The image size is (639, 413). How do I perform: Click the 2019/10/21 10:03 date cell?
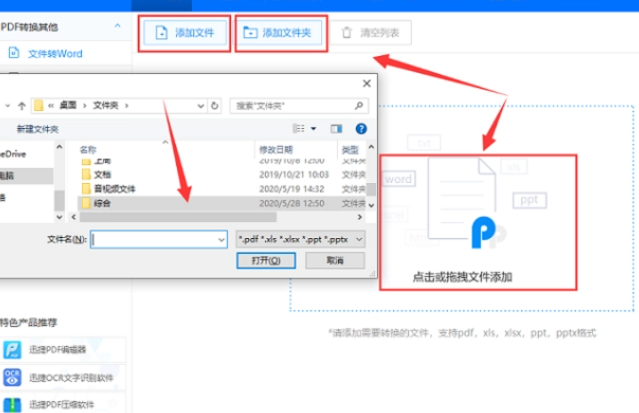[294, 175]
